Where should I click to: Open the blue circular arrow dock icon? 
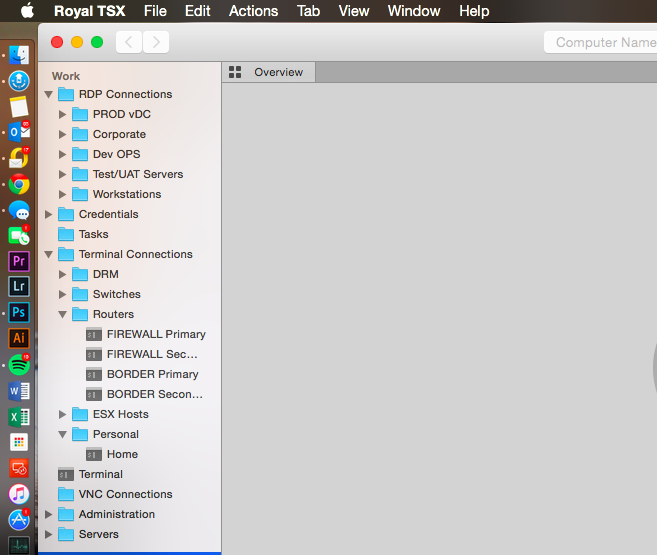19,81
